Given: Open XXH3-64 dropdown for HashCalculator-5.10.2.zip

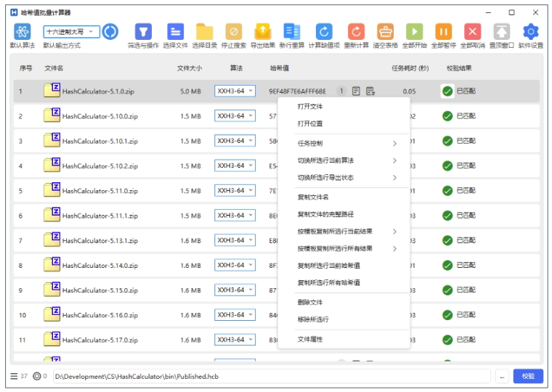Looking at the screenshot, I should point(235,166).
